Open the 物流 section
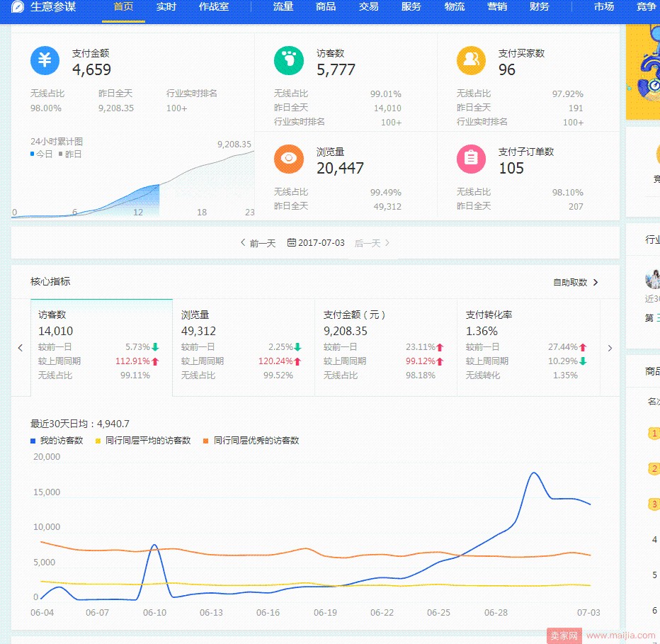The image size is (660, 644). pos(455,7)
